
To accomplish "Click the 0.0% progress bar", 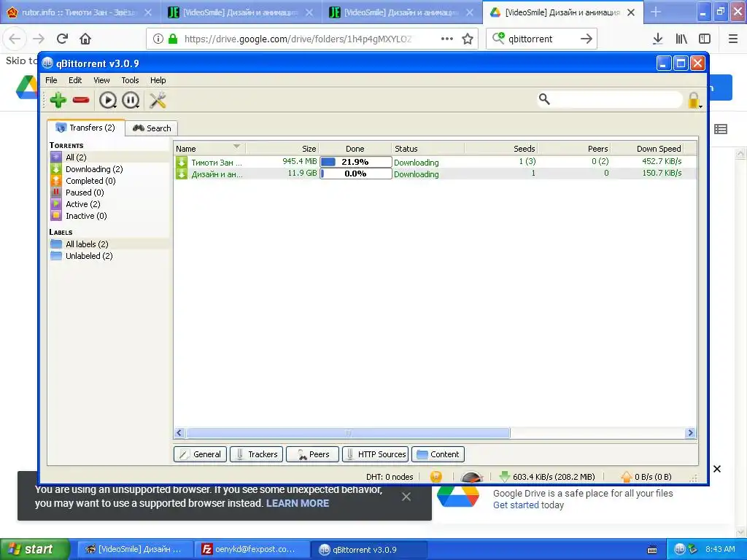I will [x=355, y=174].
